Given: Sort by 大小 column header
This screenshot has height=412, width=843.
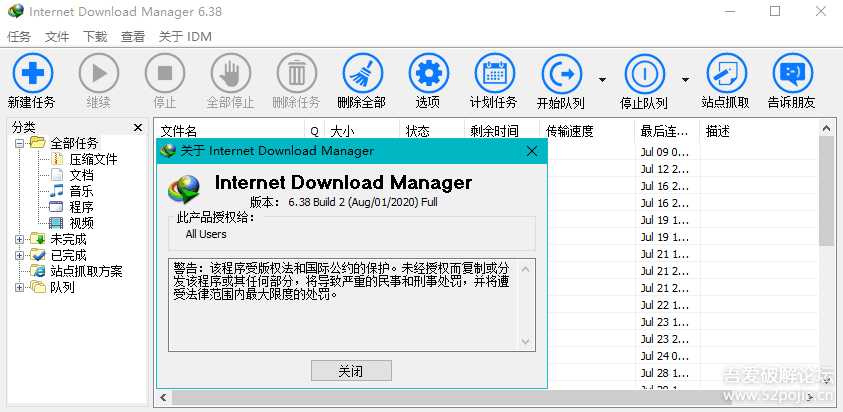Looking at the screenshot, I should pyautogui.click(x=362, y=131).
